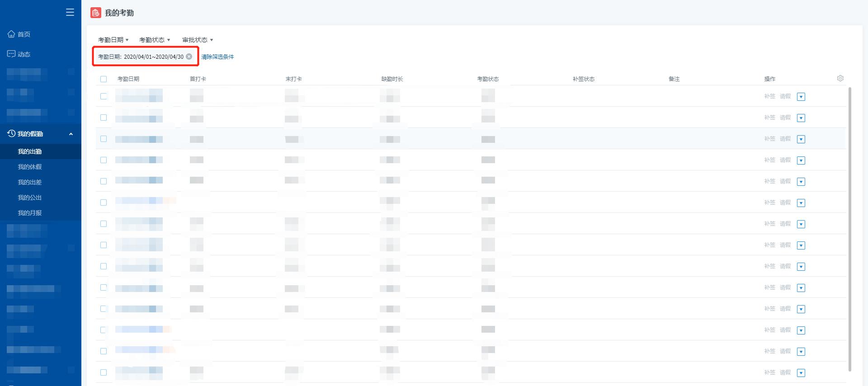The height and width of the screenshot is (386, 868).
Task: Open the 审批状态 filter dropdown
Action: [198, 40]
